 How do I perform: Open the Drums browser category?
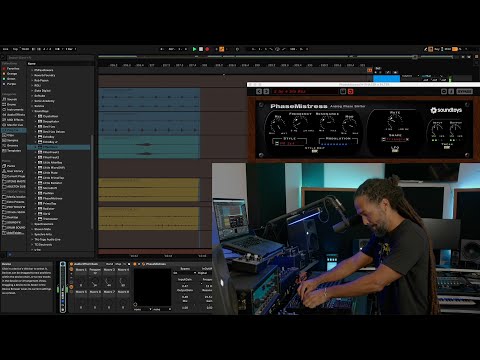(10, 104)
